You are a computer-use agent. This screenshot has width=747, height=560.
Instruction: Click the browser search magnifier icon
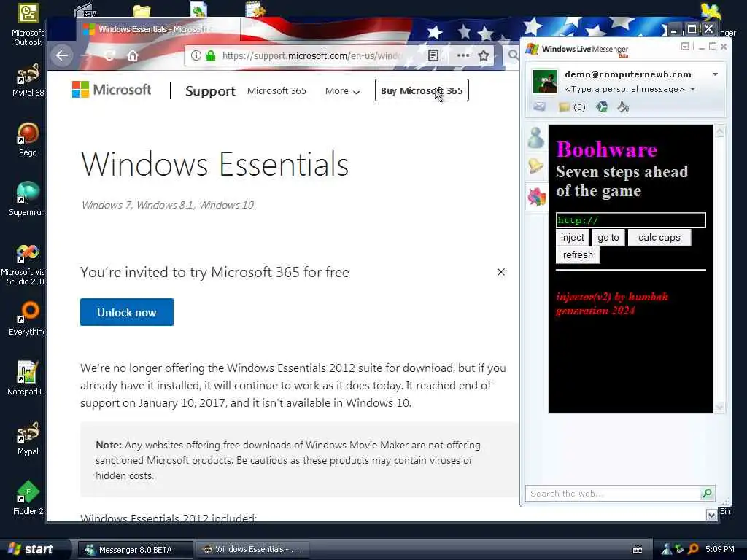pyautogui.click(x=513, y=55)
